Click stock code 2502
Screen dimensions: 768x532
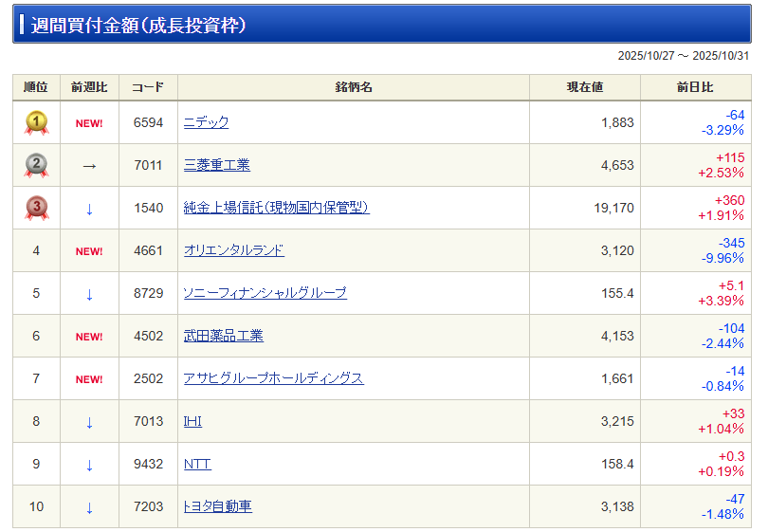click(x=149, y=378)
